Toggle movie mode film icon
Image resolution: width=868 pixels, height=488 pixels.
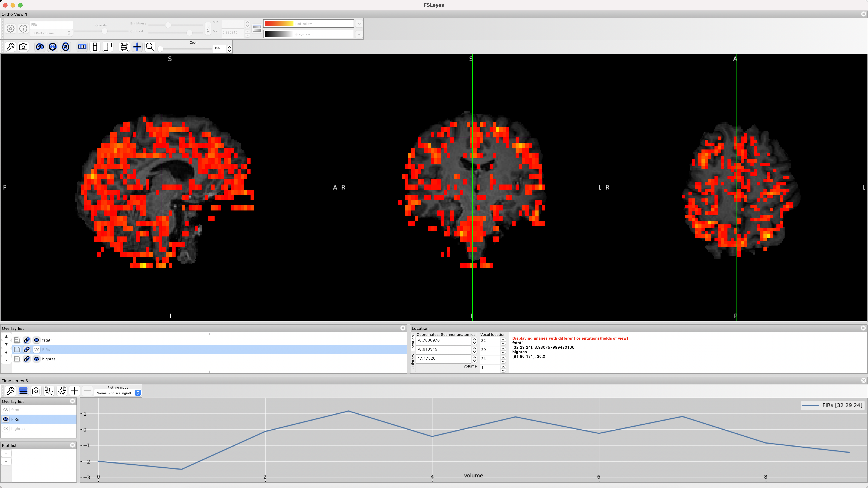124,47
